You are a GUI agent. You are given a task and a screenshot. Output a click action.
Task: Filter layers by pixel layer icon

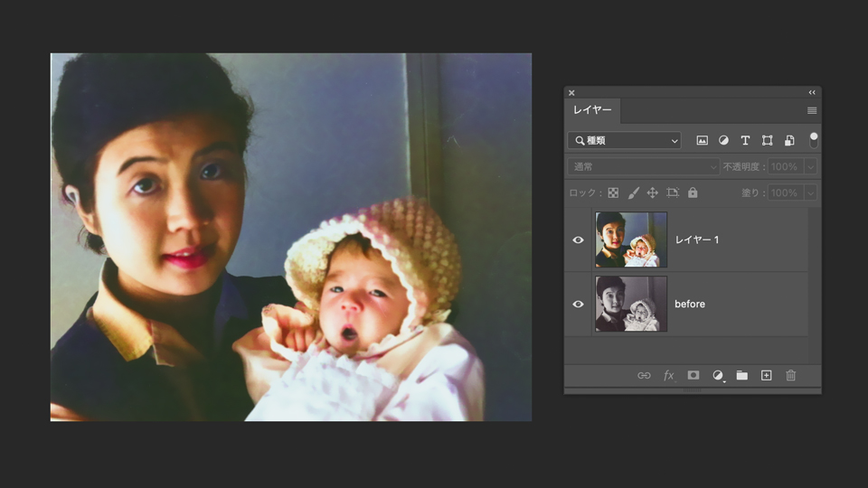click(x=702, y=141)
